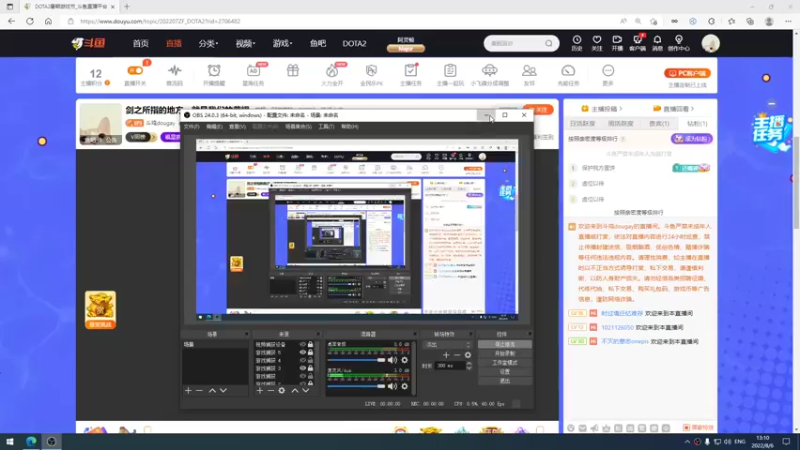Toggle visibility of 窗口捕获 4 source
Viewport: 800px width, 450px height.
click(303, 360)
